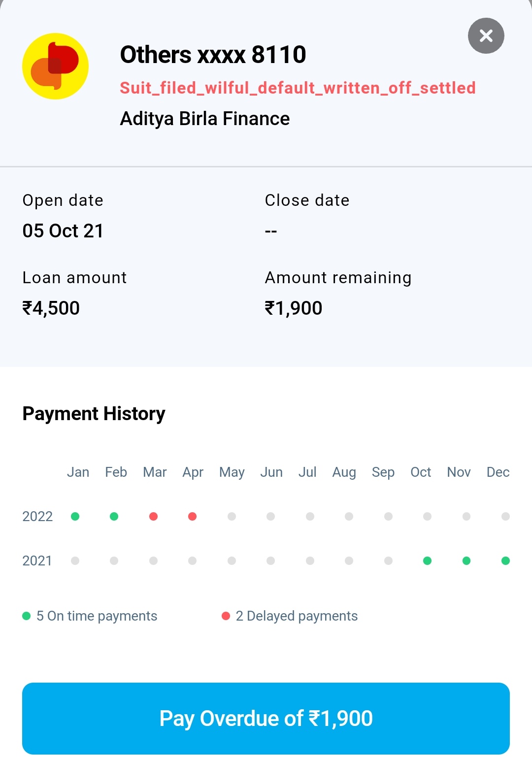Tap the Payment History heading
Viewport: 532px width, 758px height.
(x=94, y=414)
